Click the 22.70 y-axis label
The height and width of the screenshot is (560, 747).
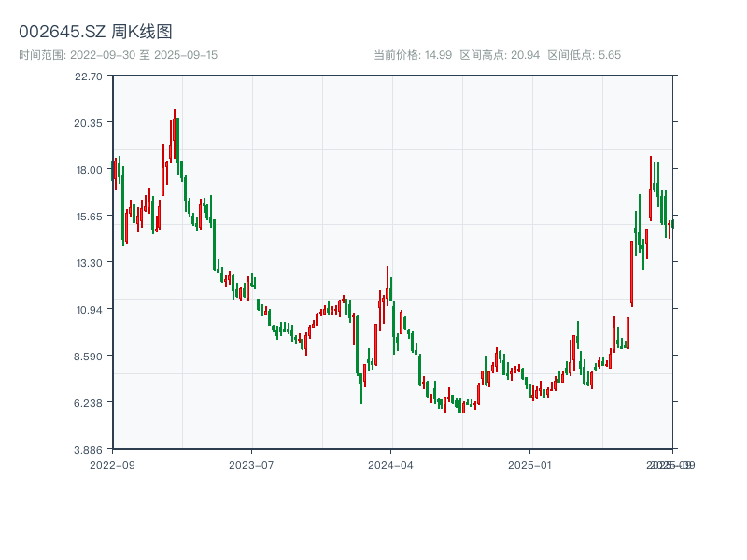coord(88,77)
